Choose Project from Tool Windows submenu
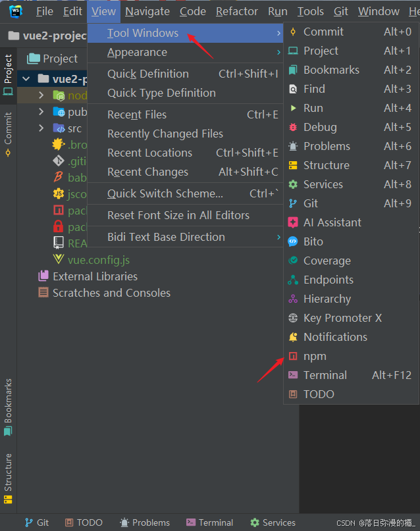Viewport: 420px width, 531px height. [x=351, y=51]
